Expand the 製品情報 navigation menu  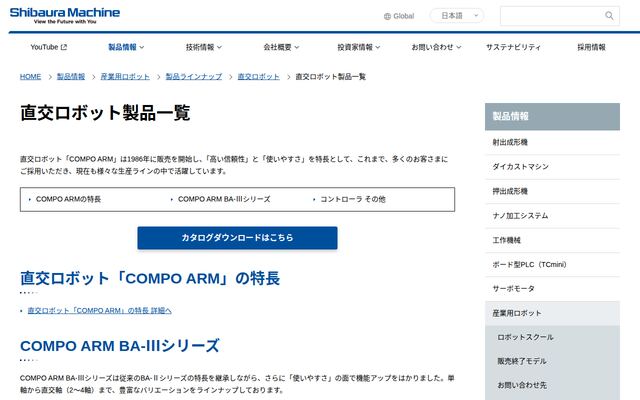pos(126,47)
